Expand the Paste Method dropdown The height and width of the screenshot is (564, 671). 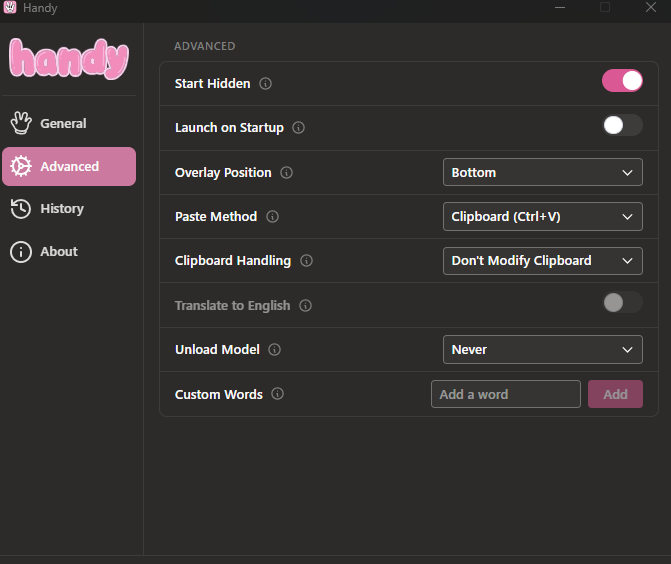click(542, 216)
